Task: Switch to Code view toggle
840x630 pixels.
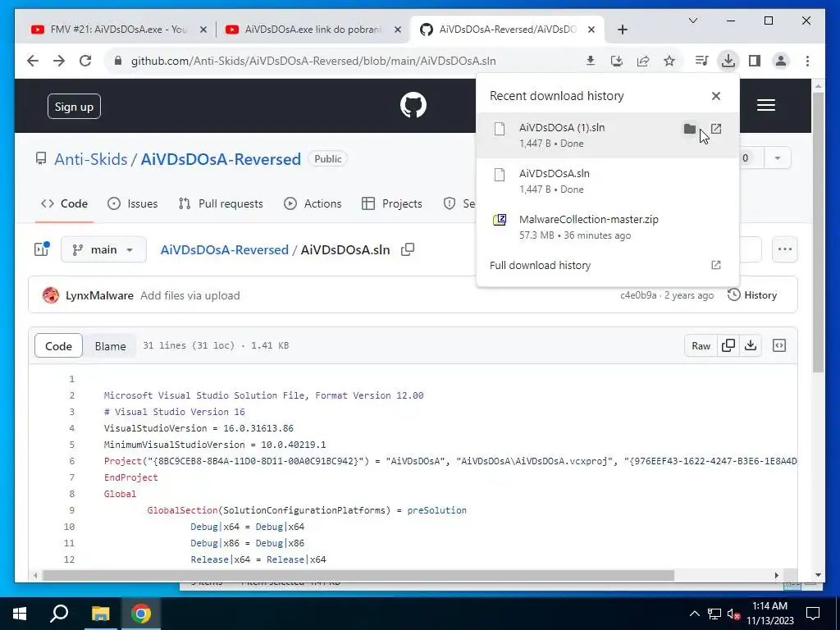Action: tap(58, 346)
